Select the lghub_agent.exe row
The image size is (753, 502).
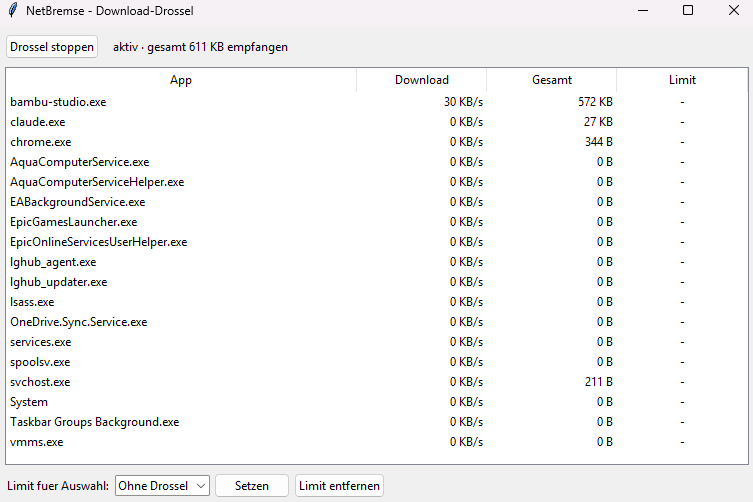(x=376, y=262)
